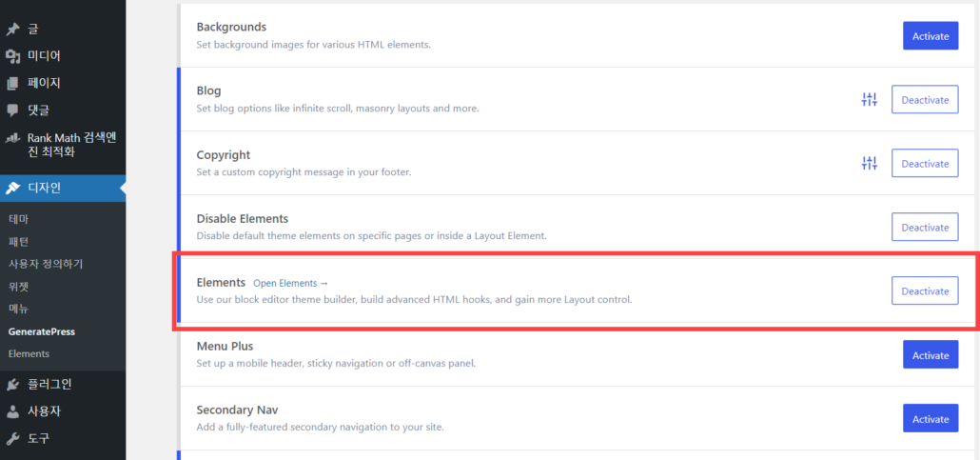Click the 사용자 user icon
This screenshot has width=980, height=460.
coord(12,411)
